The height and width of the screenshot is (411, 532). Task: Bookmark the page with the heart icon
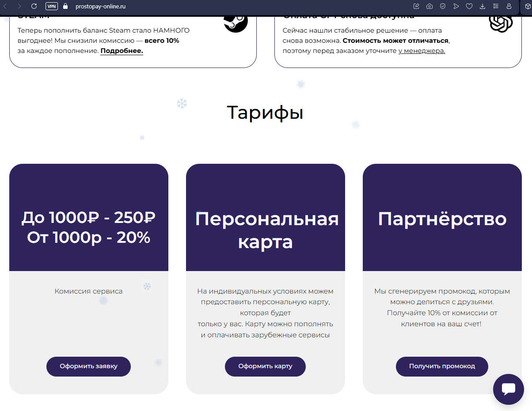pyautogui.click(x=469, y=6)
